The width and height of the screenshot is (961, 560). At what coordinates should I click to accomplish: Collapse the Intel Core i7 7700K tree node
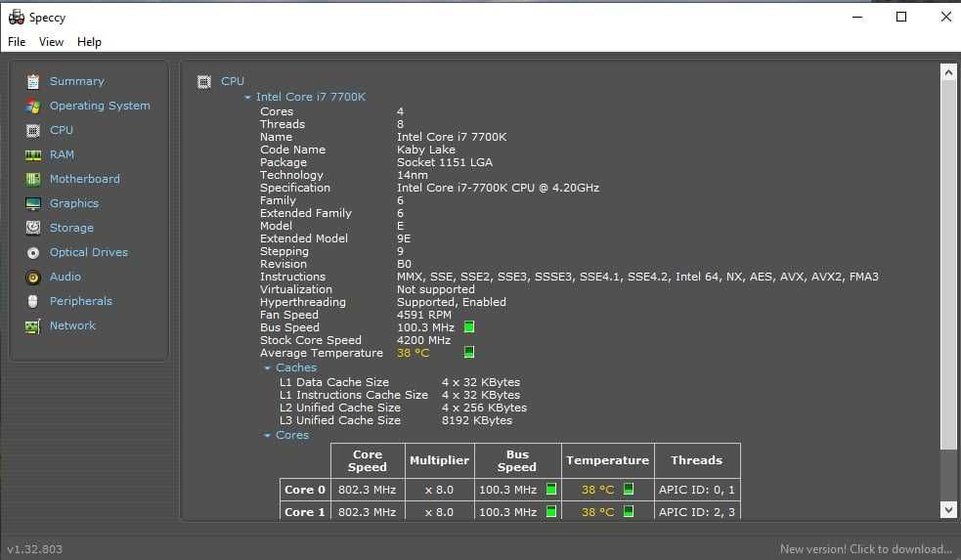[x=247, y=98]
